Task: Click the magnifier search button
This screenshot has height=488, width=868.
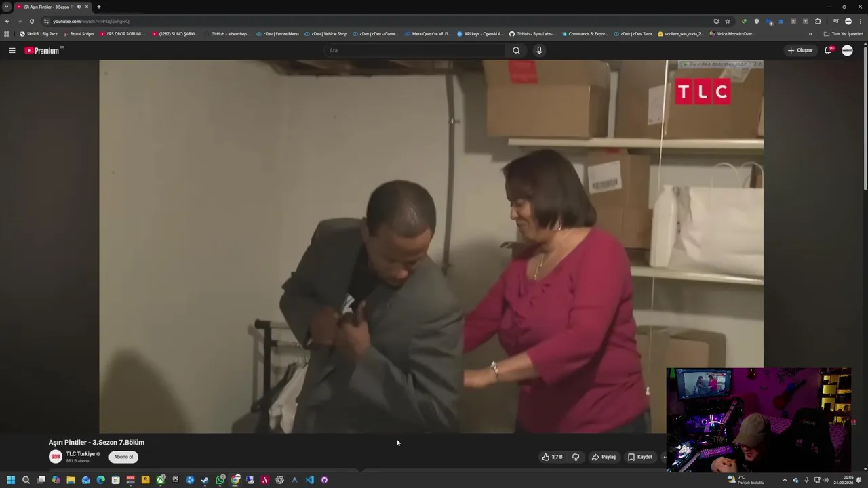Action: 516,50
